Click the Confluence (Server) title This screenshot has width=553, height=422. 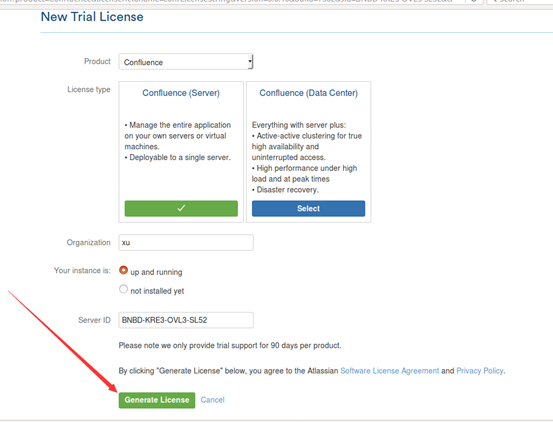pyautogui.click(x=181, y=93)
